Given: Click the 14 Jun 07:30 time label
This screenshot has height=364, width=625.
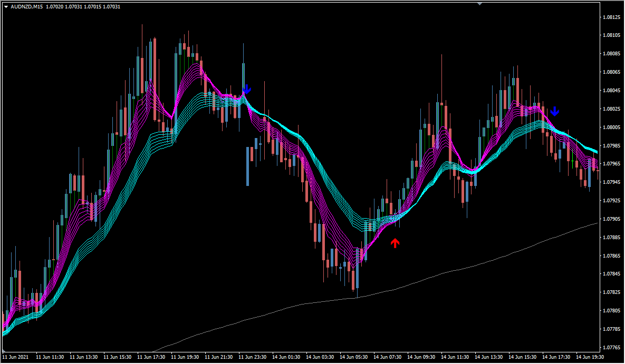Looking at the screenshot, I should coord(388,357).
